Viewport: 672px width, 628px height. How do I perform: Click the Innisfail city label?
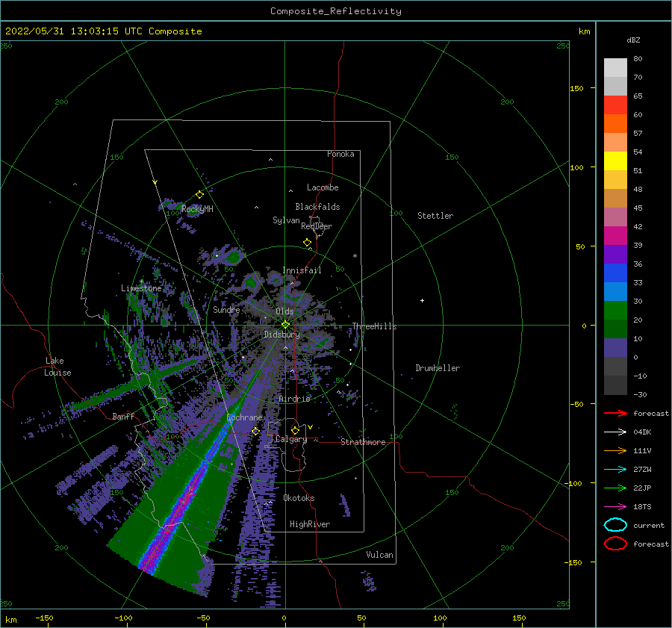(302, 270)
